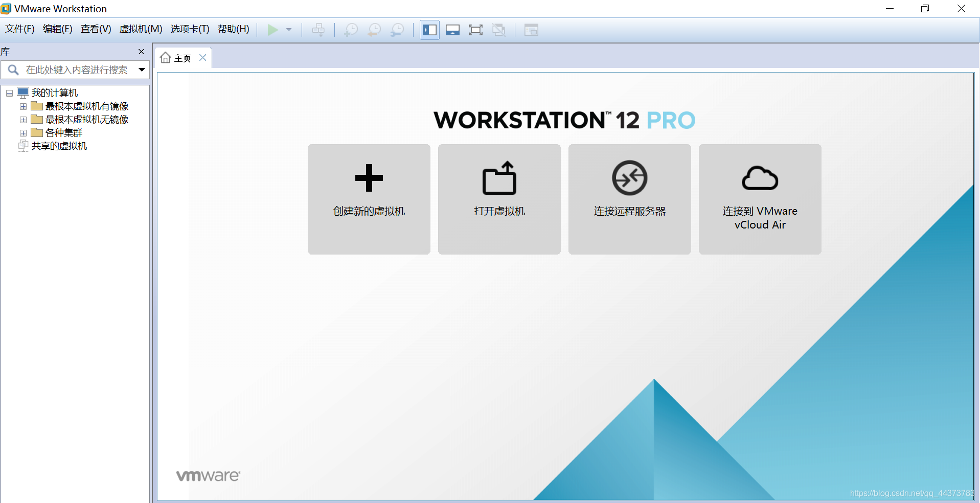Viewport: 980px width, 503px height.
Task: Toggle the thumbnail bar view button
Action: (x=452, y=30)
